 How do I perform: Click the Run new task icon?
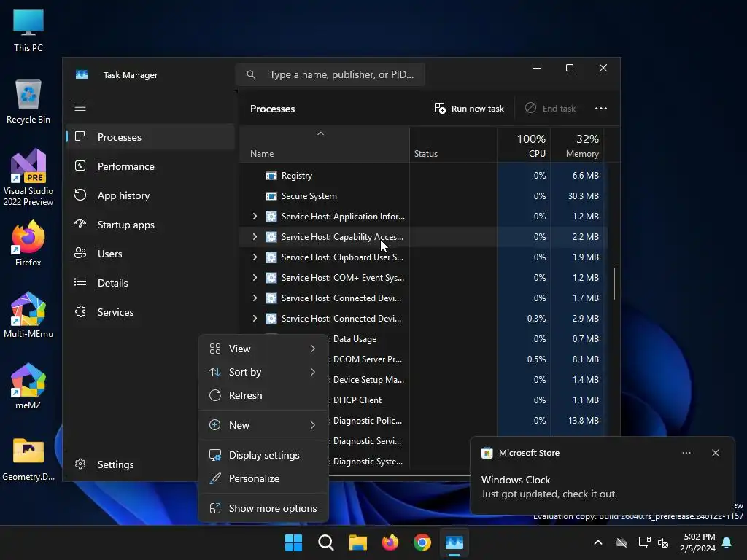click(440, 108)
